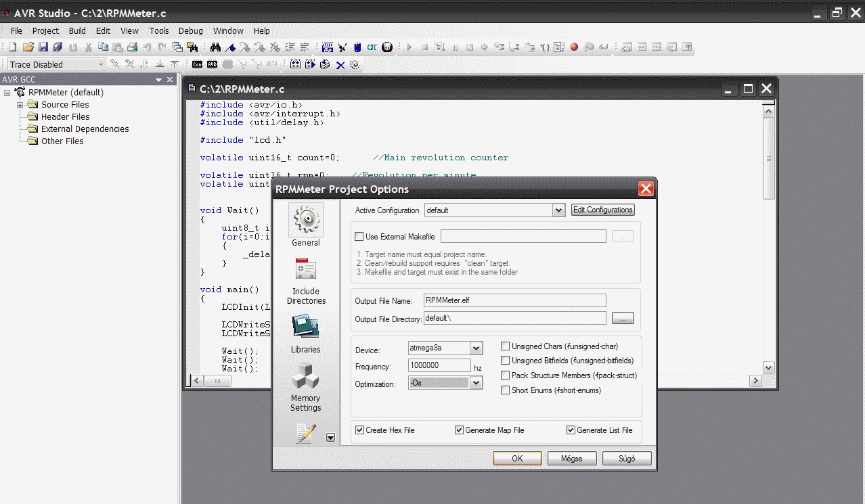Open the Device dropdown showing atmega8a
865x504 pixels.
(x=476, y=348)
